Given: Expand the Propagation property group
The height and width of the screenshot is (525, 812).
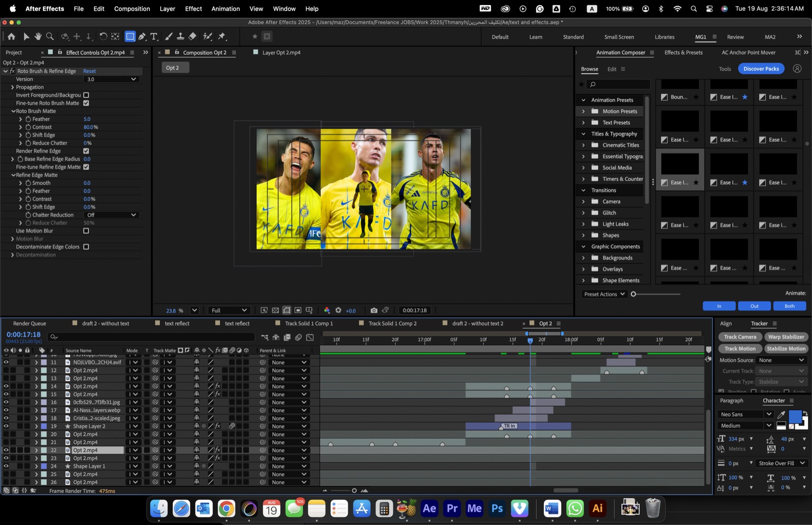Looking at the screenshot, I should (13, 87).
